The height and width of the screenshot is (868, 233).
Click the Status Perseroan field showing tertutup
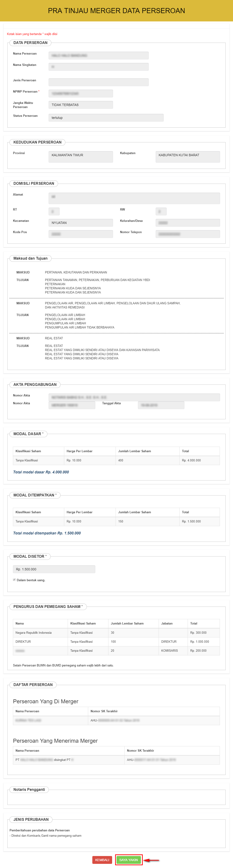click(106, 117)
